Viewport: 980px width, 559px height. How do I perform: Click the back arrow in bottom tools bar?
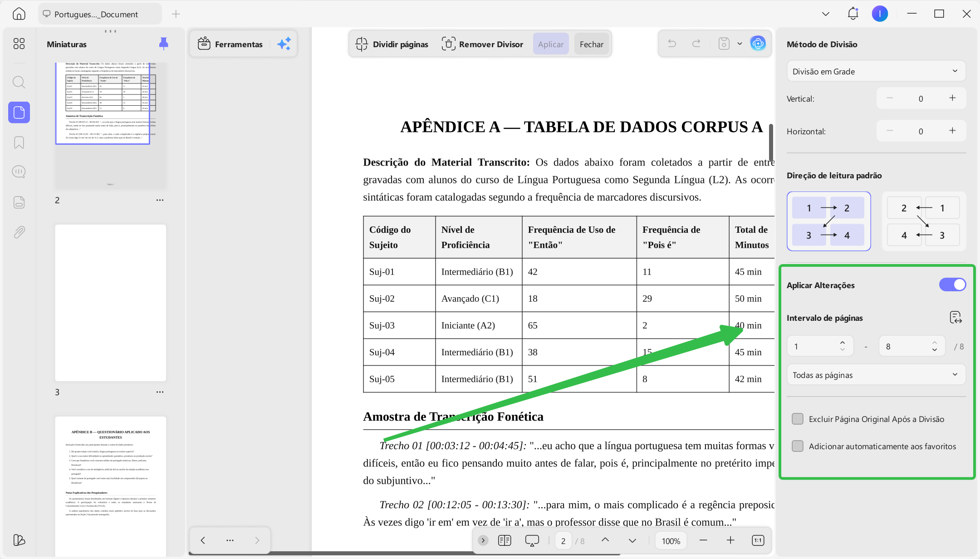[203, 540]
